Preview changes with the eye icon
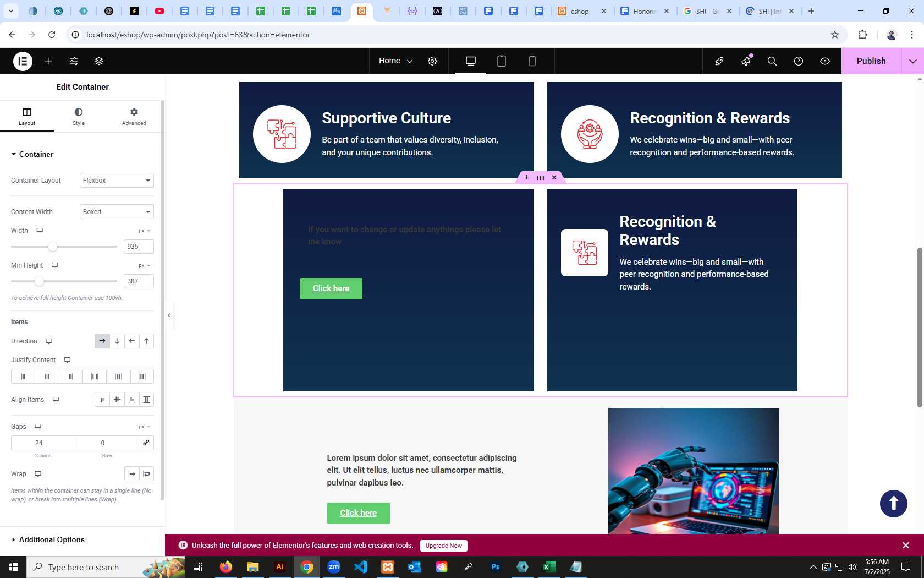The height and width of the screenshot is (578, 924). pyautogui.click(x=825, y=61)
